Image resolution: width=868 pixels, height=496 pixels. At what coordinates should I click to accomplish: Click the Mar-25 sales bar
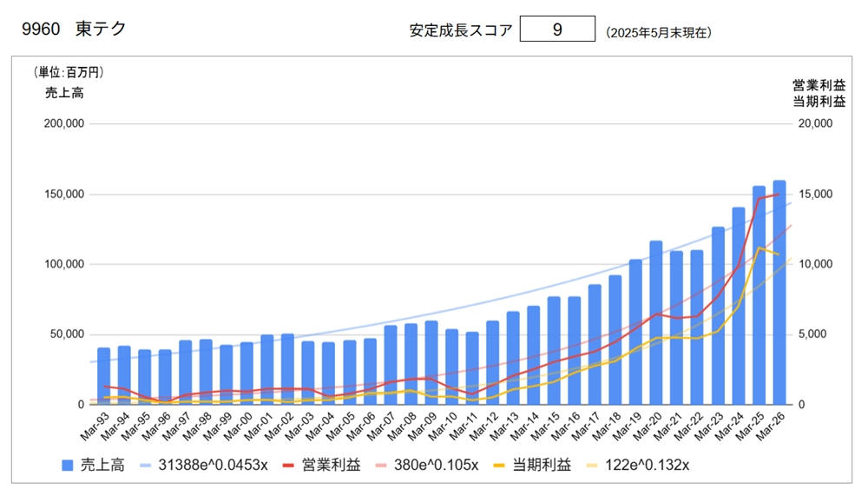(x=759, y=294)
